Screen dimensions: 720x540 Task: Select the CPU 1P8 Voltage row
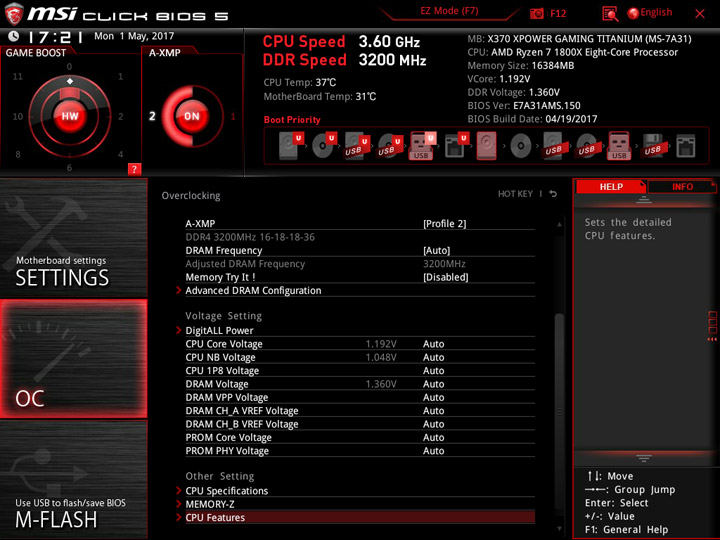(360, 371)
